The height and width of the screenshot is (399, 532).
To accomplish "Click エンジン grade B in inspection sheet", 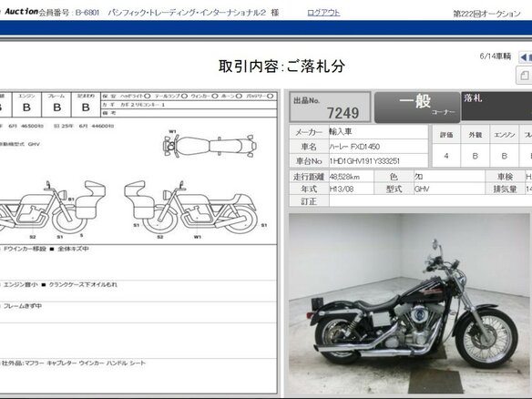I will click(x=26, y=107).
